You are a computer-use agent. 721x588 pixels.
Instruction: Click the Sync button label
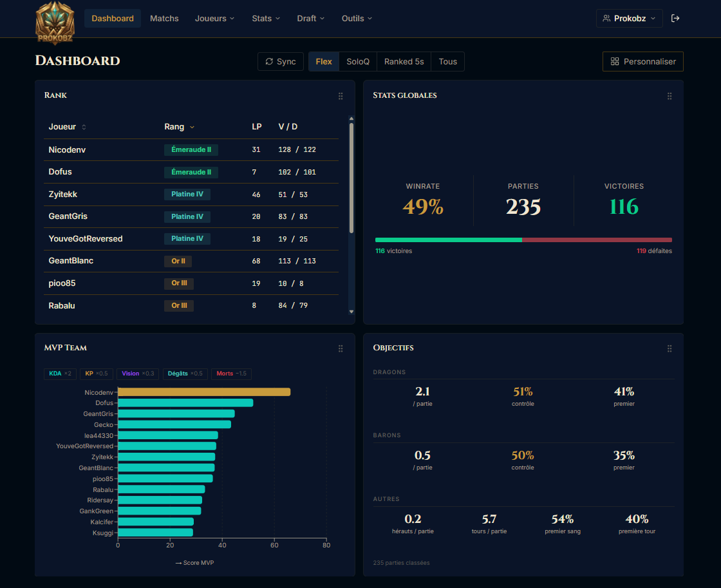pos(286,62)
